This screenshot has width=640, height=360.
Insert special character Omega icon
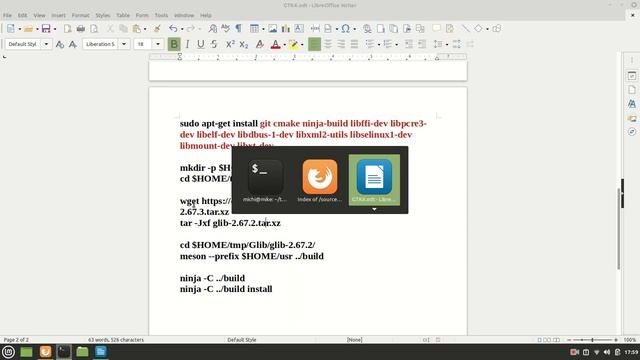(346, 29)
